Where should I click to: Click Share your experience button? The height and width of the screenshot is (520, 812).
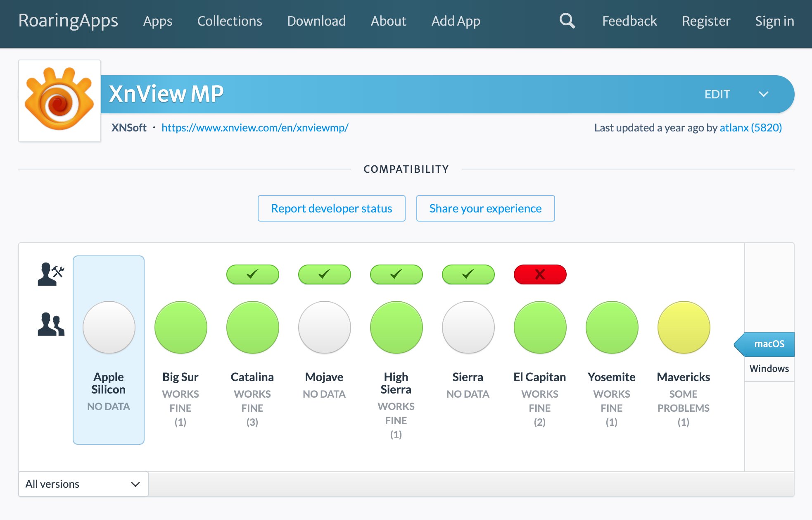(485, 208)
